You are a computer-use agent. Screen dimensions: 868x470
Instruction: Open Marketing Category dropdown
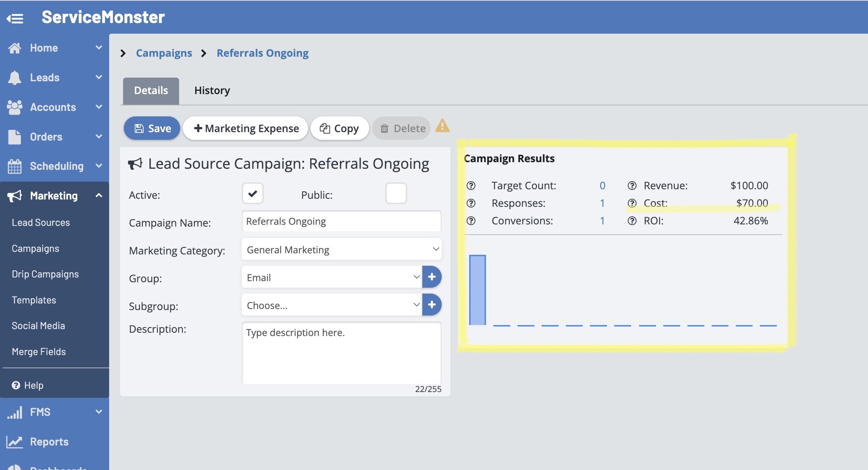tap(341, 250)
